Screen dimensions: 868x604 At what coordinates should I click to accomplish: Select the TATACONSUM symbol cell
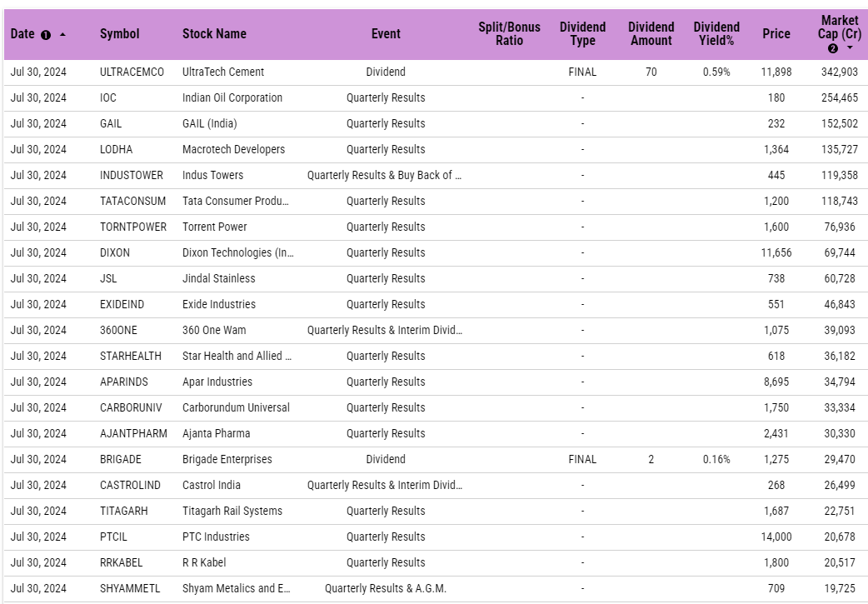tap(132, 201)
